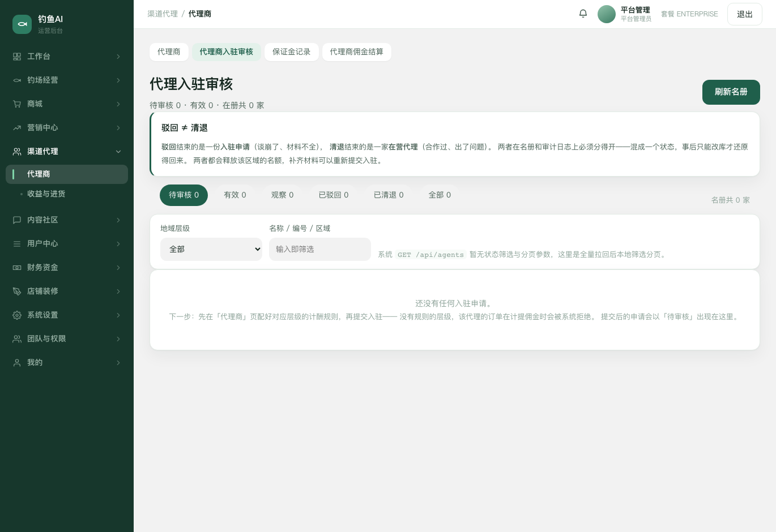Image resolution: width=776 pixels, height=532 pixels.
Task: Click 渠道代理 in the breadcrumb
Action: tap(163, 14)
